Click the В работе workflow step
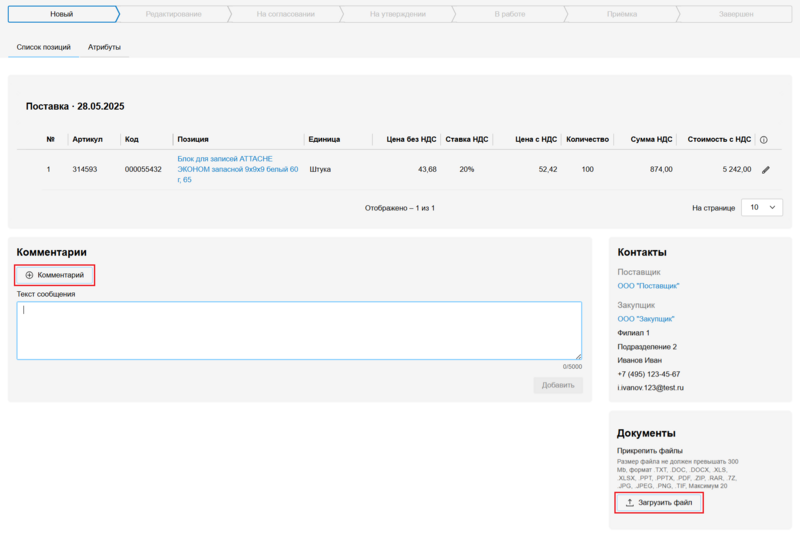The width and height of the screenshot is (800, 537). pos(509,15)
